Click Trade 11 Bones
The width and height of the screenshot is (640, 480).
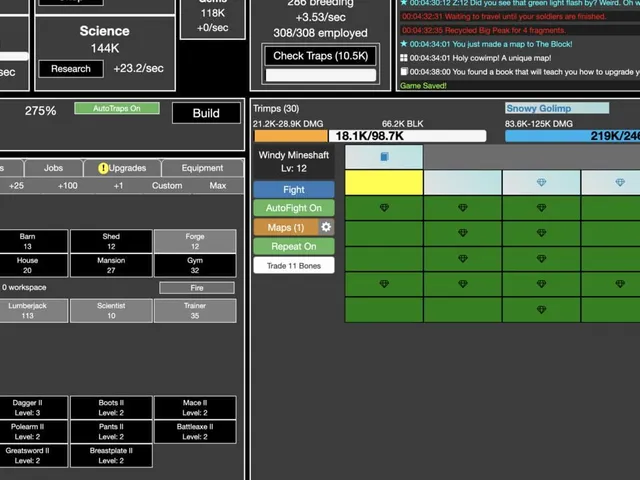pos(294,266)
